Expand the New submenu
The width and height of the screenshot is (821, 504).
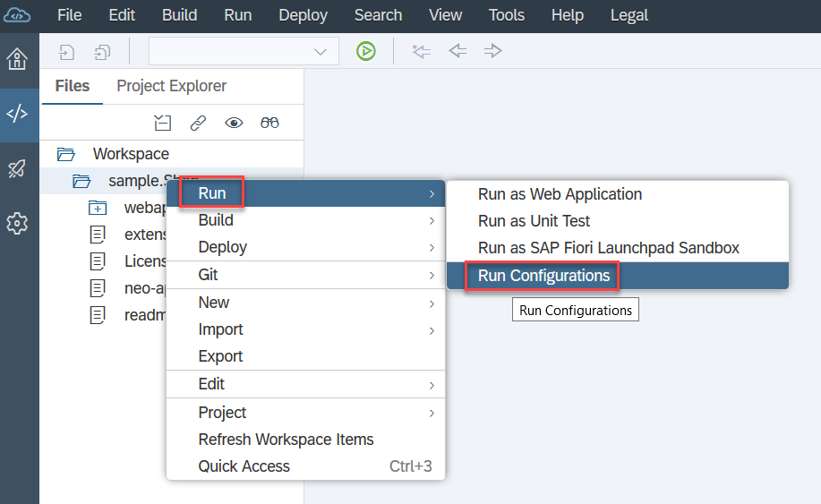(305, 303)
